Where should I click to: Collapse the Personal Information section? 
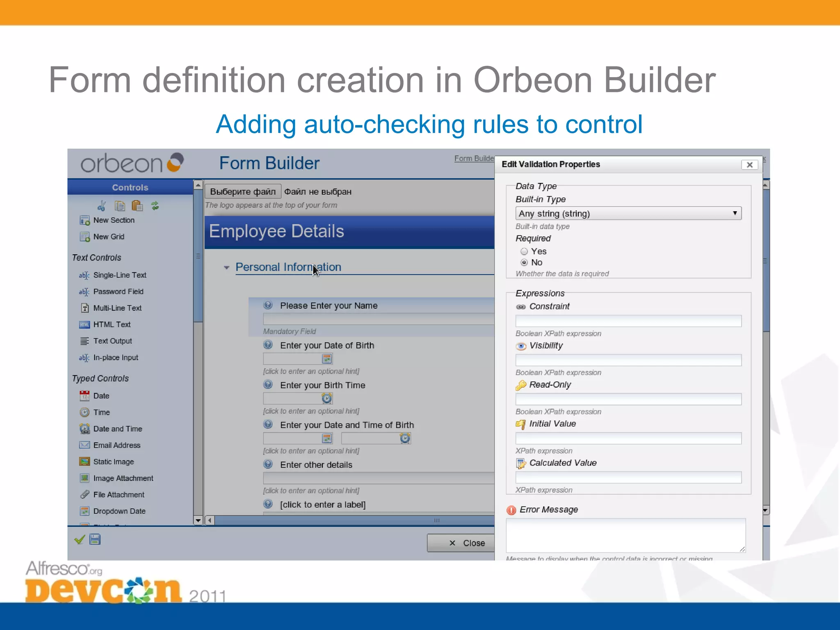(226, 267)
